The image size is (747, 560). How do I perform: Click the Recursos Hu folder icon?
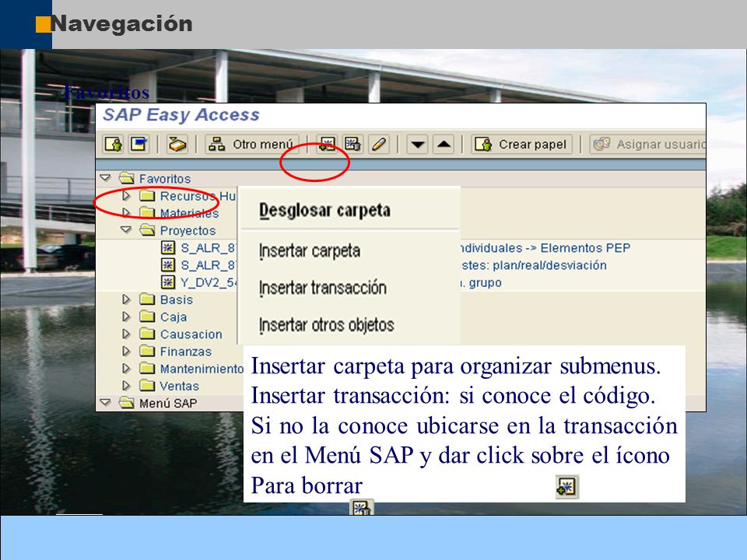[147, 196]
